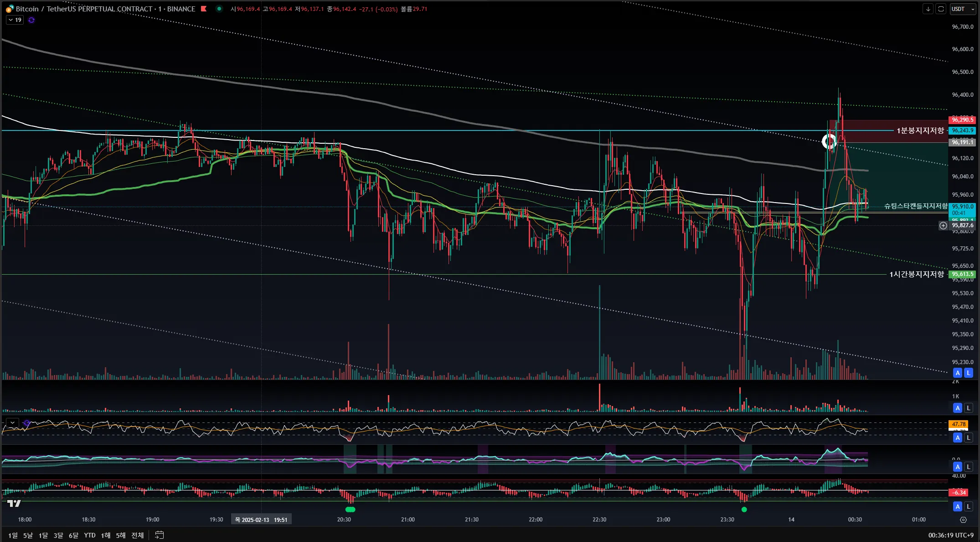980x542 pixels.
Task: Toggle log scale L on the fourth pane
Action: pyautogui.click(x=969, y=467)
